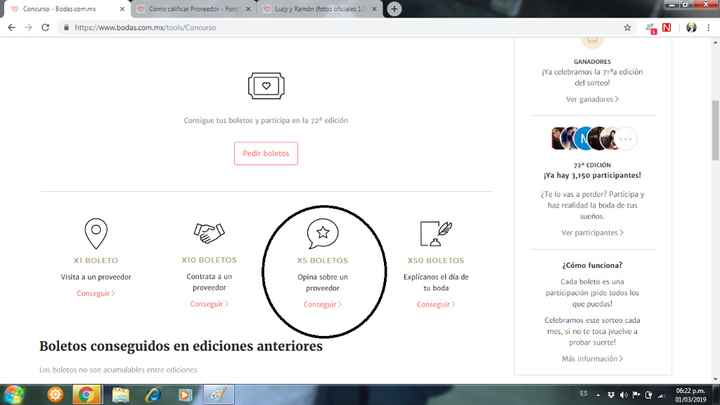This screenshot has height=405, width=720.
Task: Click the notebook and pen icon for X50 Boletos
Action: [x=436, y=232]
